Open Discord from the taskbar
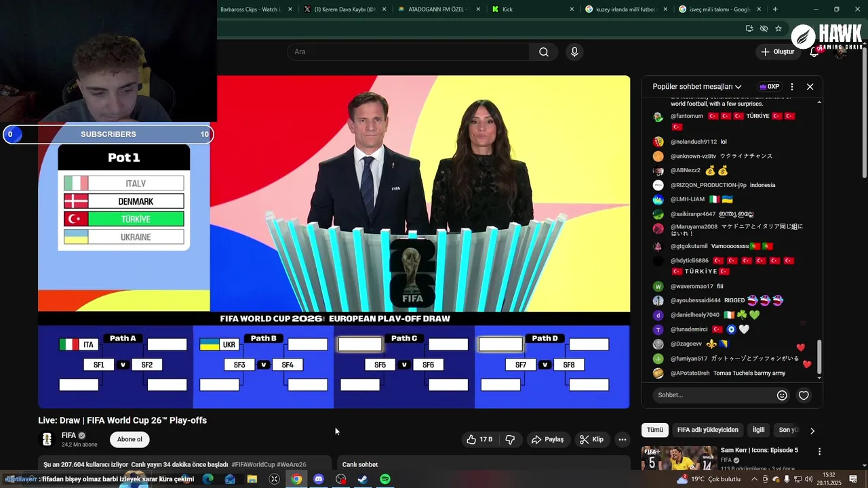Screen dimensions: 868x488 point(319,479)
